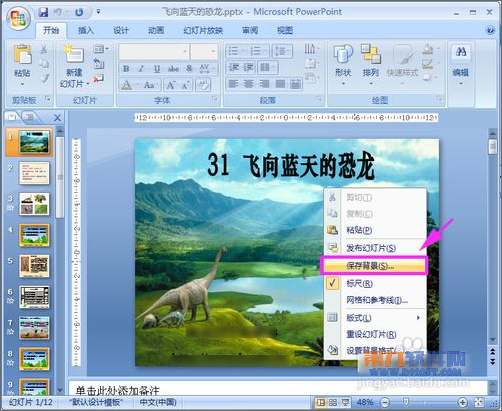502x411 pixels.
Task: Toggle Strikethrough abc formatting
Action: click(x=173, y=69)
